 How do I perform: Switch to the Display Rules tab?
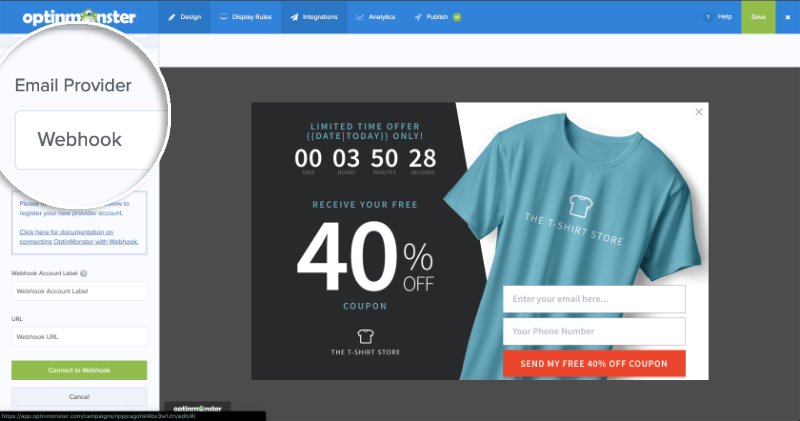(245, 17)
